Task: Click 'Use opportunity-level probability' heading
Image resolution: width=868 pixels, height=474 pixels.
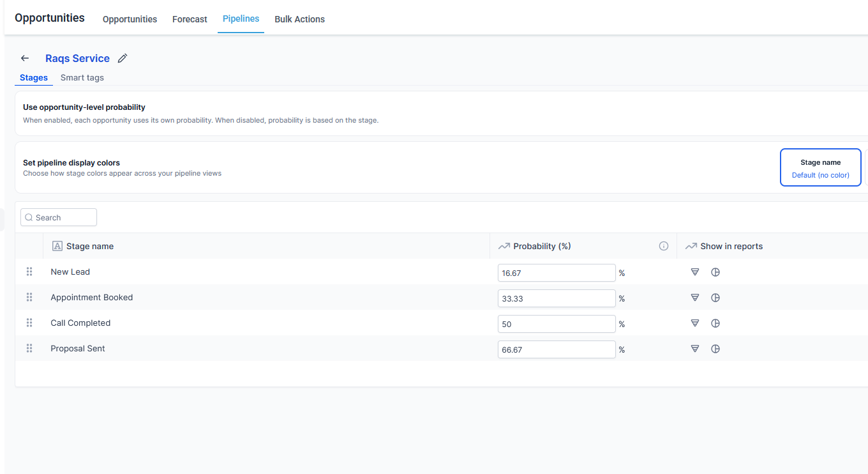Action: 84,107
